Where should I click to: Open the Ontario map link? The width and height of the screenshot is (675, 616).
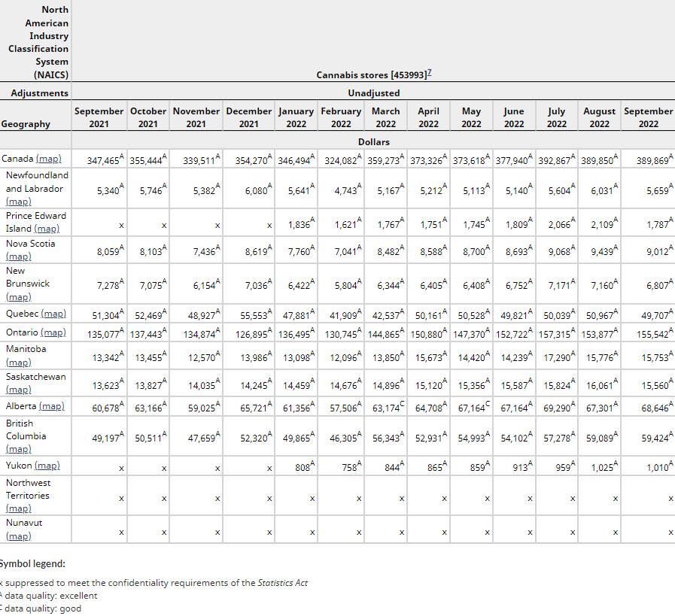coord(53,332)
